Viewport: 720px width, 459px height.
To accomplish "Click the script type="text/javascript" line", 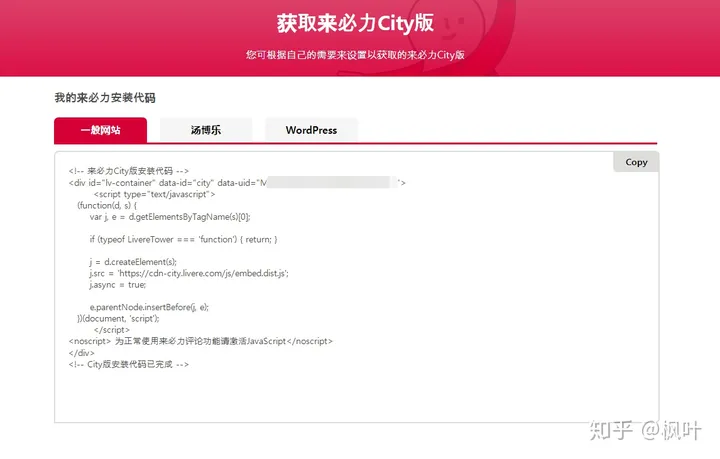I will [x=154, y=194].
